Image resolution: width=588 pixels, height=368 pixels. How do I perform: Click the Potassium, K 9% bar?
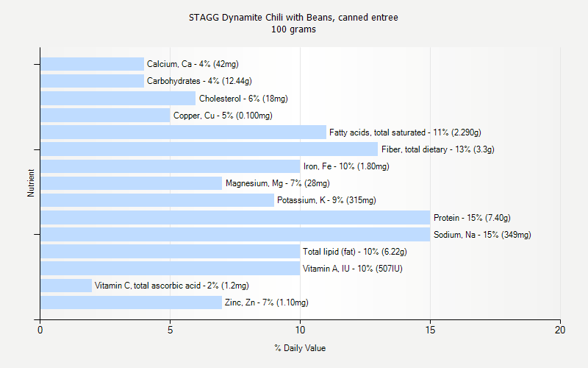pos(157,200)
